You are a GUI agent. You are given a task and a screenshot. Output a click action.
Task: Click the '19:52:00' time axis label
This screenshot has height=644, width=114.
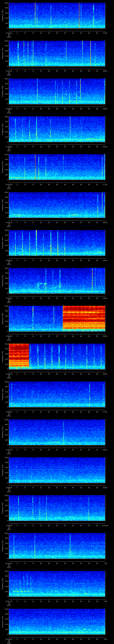point(9,260)
